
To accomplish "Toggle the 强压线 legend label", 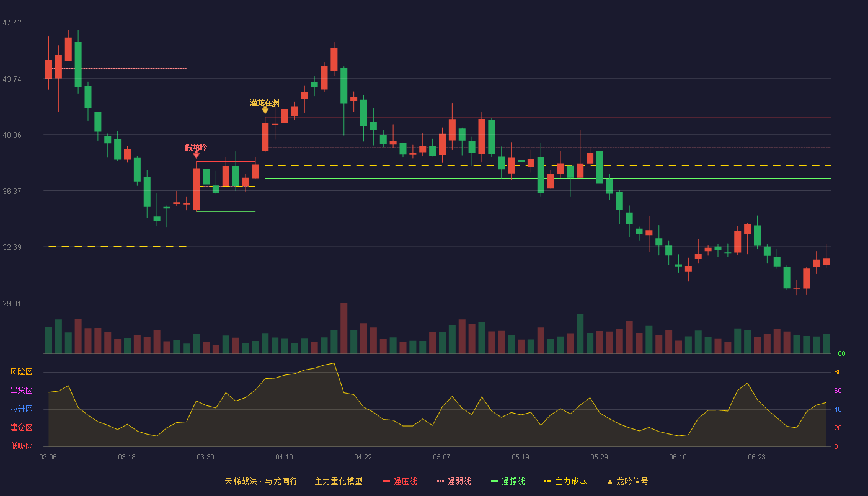I will click(405, 482).
